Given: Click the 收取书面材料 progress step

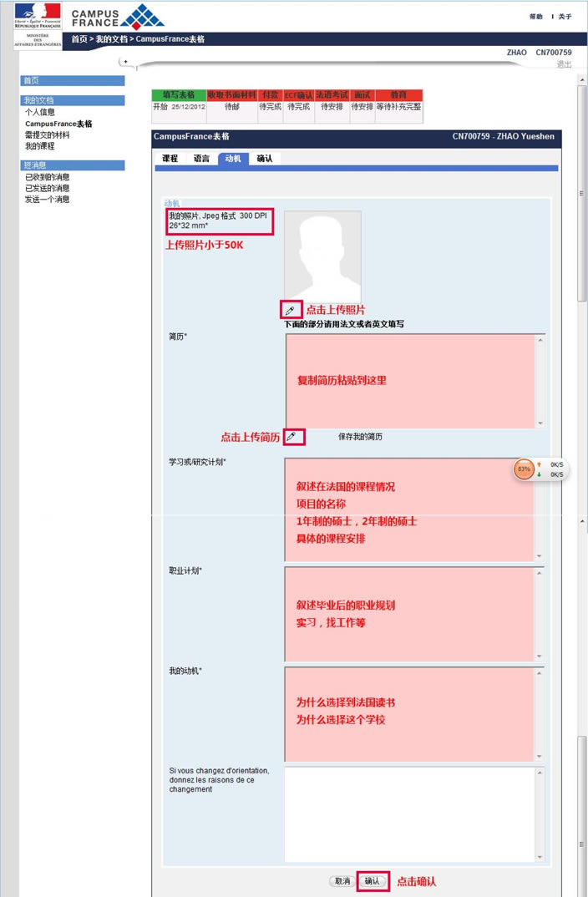Looking at the screenshot, I should (231, 95).
